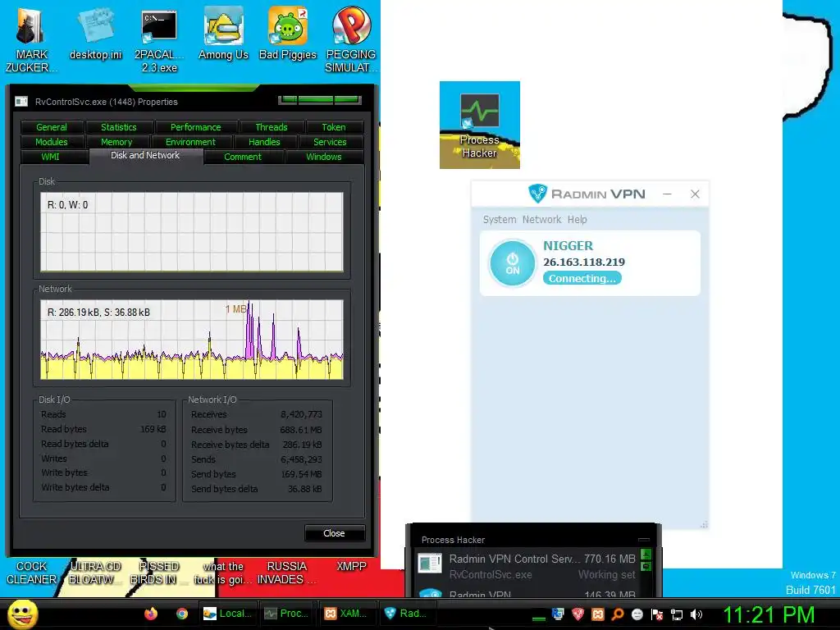Click the 11:21 PM taskbar clock

tap(769, 615)
